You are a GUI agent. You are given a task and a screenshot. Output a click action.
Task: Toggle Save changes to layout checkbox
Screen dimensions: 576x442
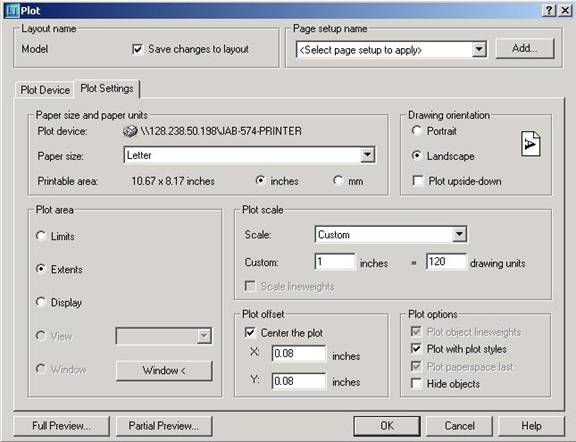(137, 49)
